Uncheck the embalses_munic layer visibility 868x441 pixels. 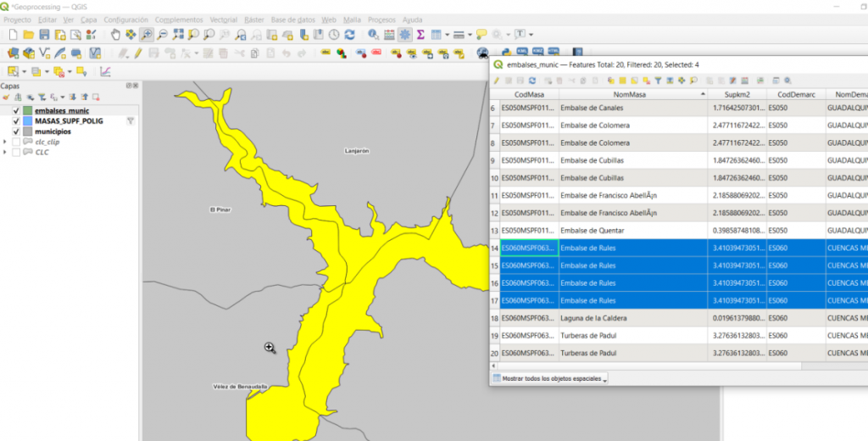pos(17,111)
